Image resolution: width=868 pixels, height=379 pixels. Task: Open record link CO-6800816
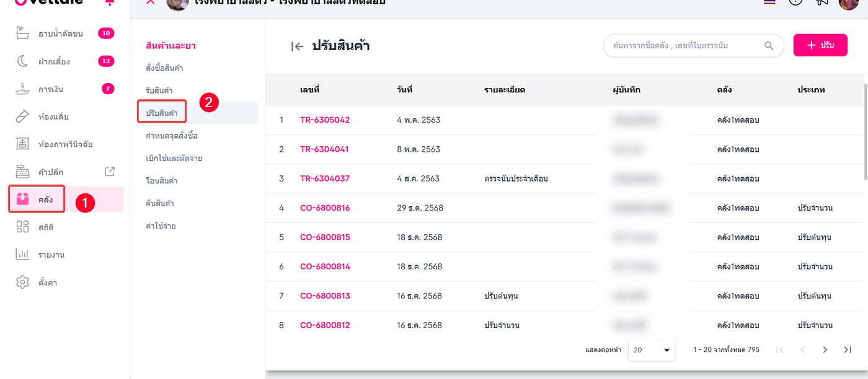(x=325, y=208)
